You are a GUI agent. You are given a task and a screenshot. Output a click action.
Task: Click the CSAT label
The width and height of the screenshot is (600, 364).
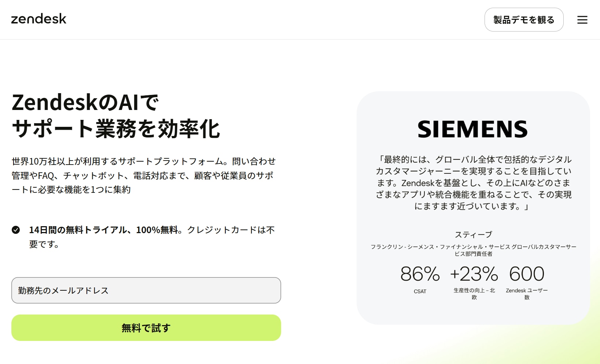pos(420,291)
